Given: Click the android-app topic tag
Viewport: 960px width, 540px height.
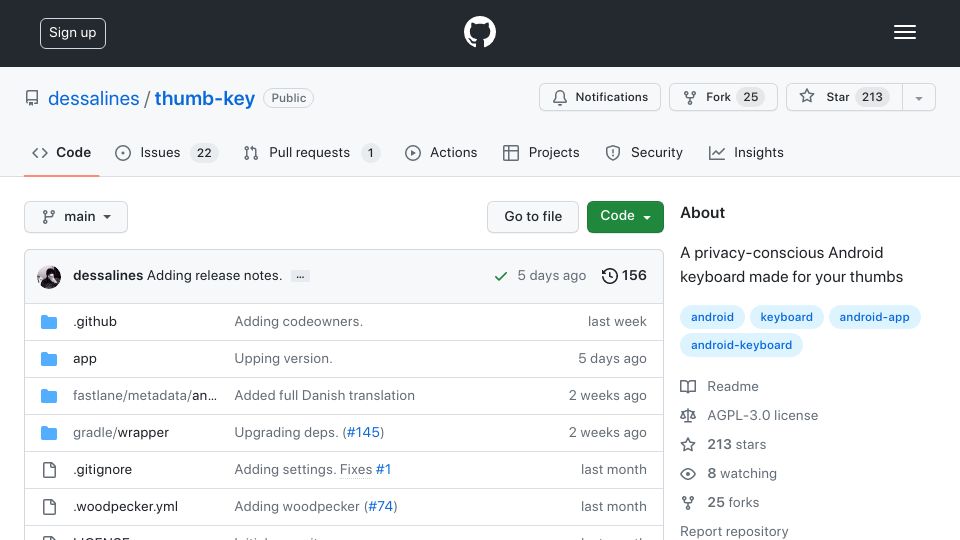Looking at the screenshot, I should (x=874, y=317).
